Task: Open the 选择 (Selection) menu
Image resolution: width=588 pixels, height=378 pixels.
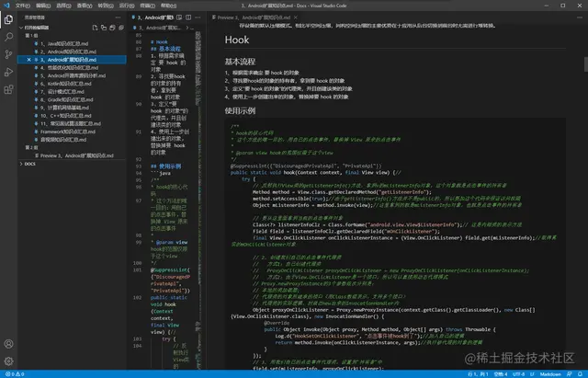Action: coord(63,6)
